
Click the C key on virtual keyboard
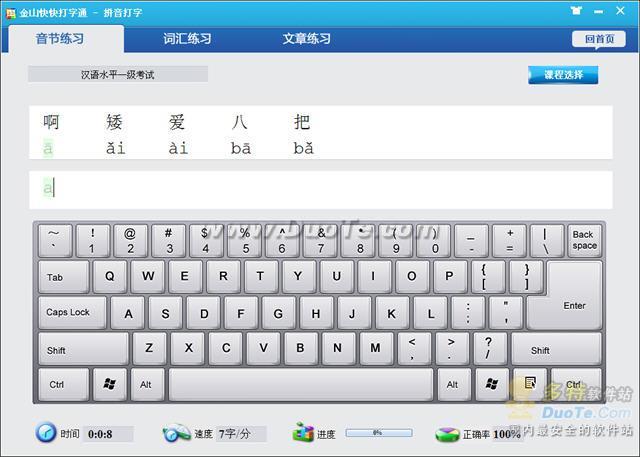(x=225, y=348)
